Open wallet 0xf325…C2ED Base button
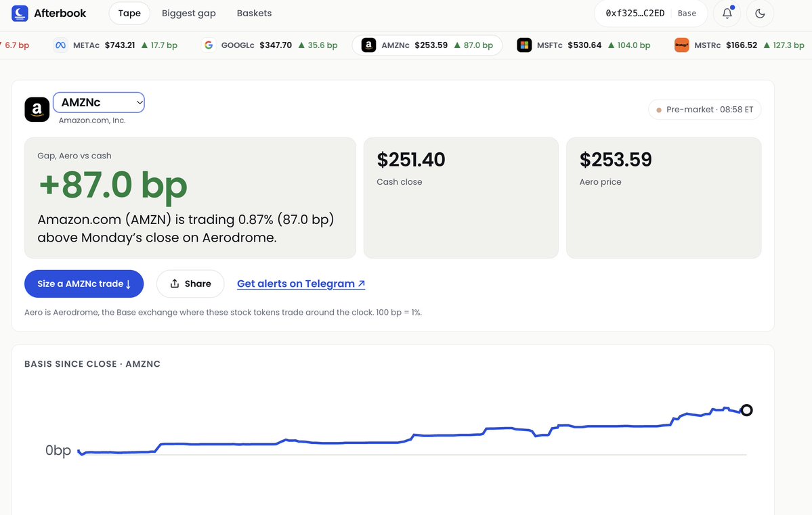 click(651, 14)
